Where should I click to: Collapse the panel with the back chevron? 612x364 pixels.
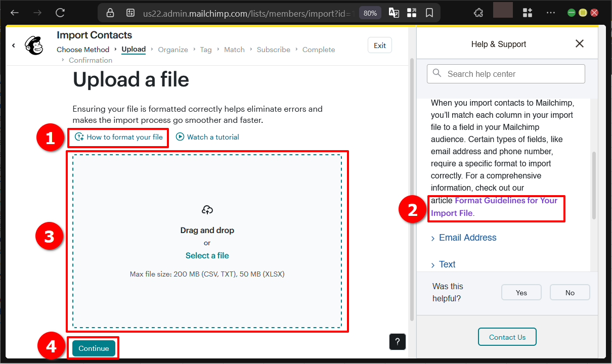point(14,45)
